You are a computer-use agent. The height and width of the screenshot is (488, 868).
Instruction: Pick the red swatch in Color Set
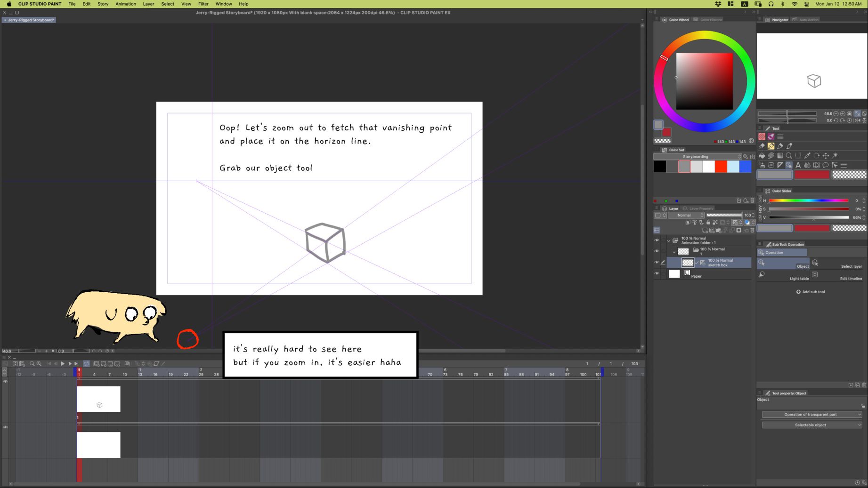721,167
